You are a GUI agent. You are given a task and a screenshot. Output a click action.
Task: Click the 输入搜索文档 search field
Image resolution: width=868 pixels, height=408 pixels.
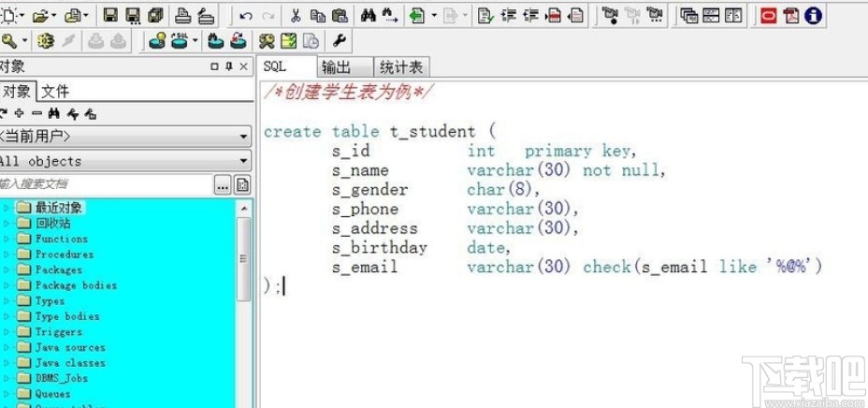[x=107, y=184]
